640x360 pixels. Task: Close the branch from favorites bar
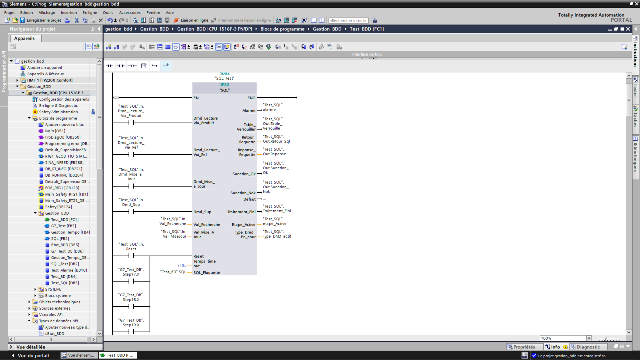tap(166, 65)
